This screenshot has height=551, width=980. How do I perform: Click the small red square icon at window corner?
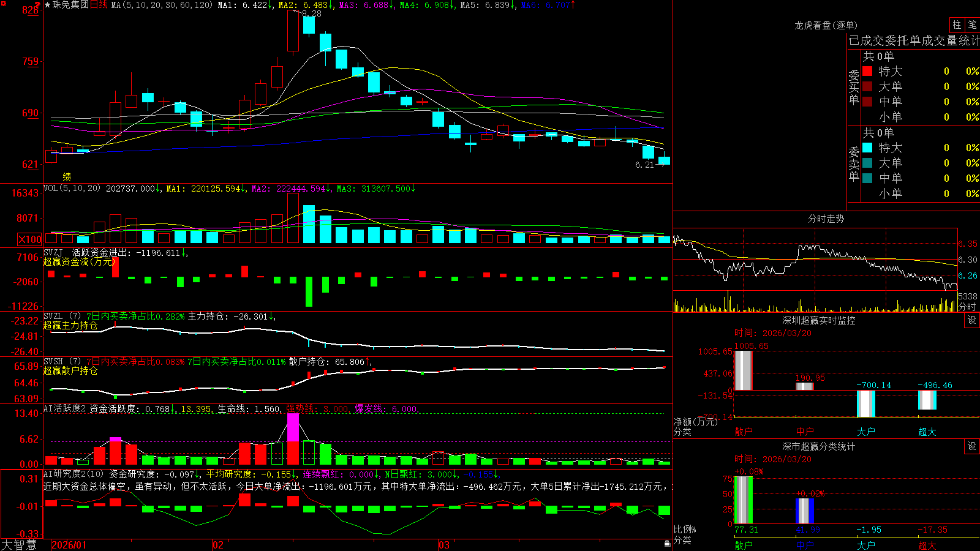3,2
